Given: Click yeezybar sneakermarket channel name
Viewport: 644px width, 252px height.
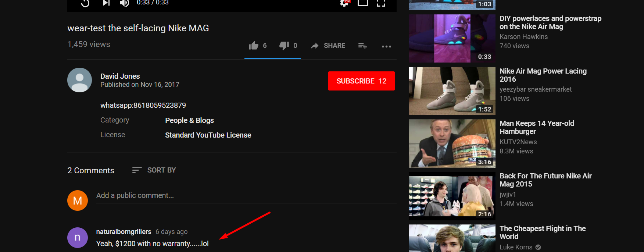Looking at the screenshot, I should (536, 89).
